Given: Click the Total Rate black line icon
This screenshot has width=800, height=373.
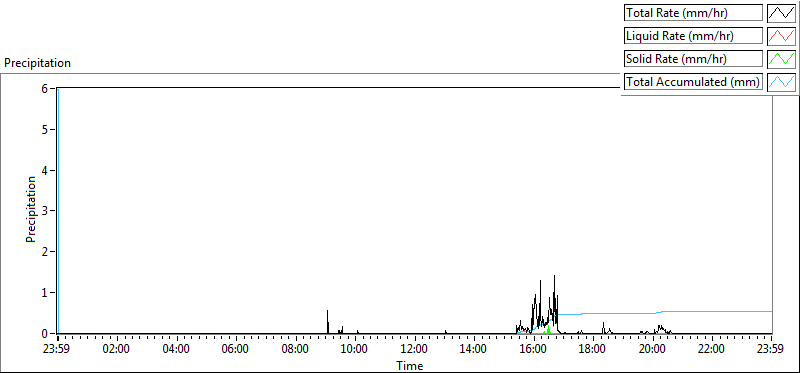Looking at the screenshot, I should (x=781, y=13).
